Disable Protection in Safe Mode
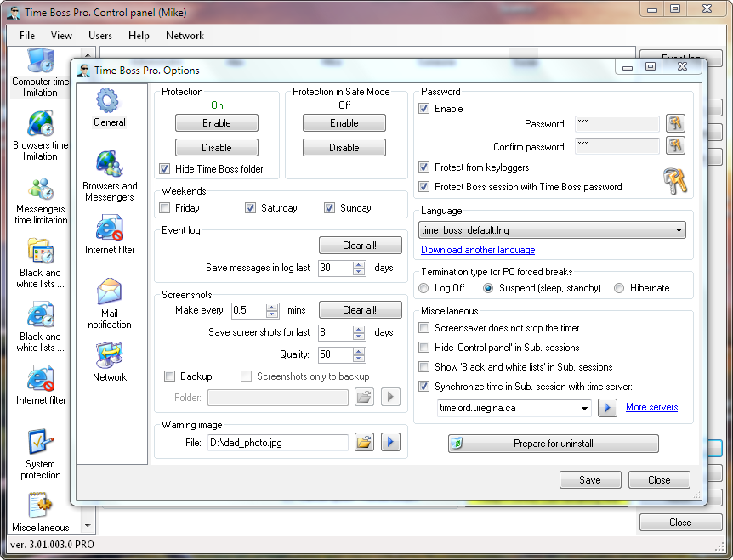Screen dimensions: 733x560 click(344, 148)
